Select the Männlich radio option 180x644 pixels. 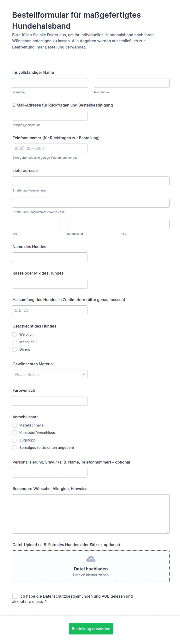15,342
